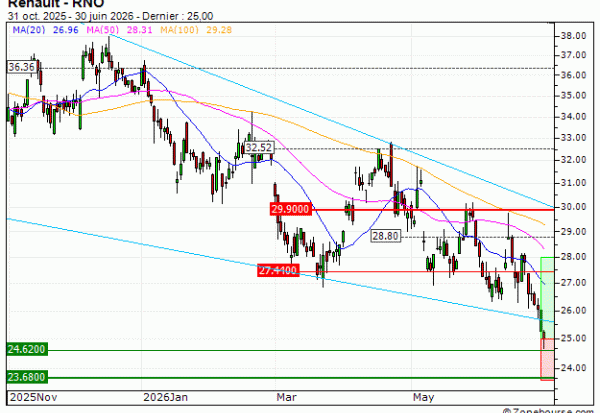Click the red 27.4400 resistance label
Viewport: 600px width, 413px height.
coord(278,270)
